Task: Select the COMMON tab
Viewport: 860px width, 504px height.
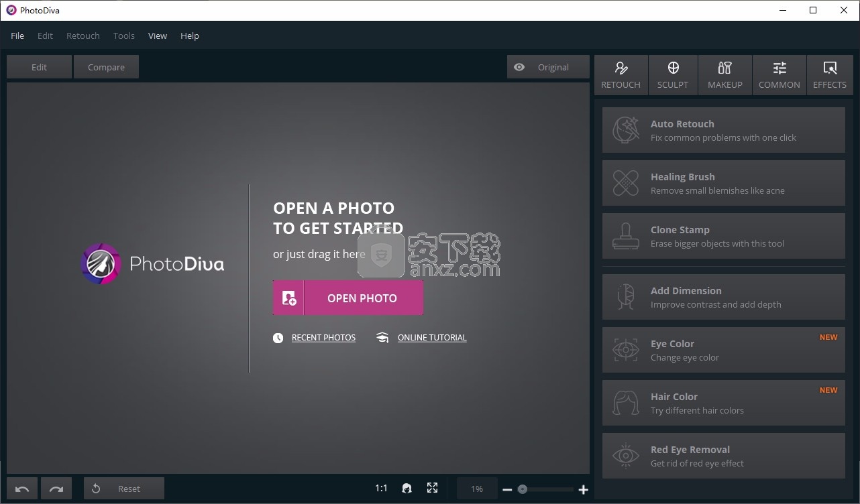Action: [780, 75]
